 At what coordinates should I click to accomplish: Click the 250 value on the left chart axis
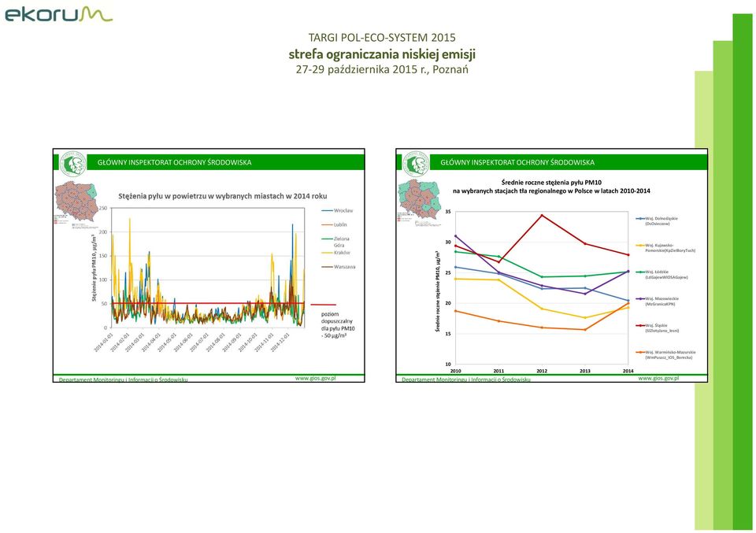pos(103,208)
